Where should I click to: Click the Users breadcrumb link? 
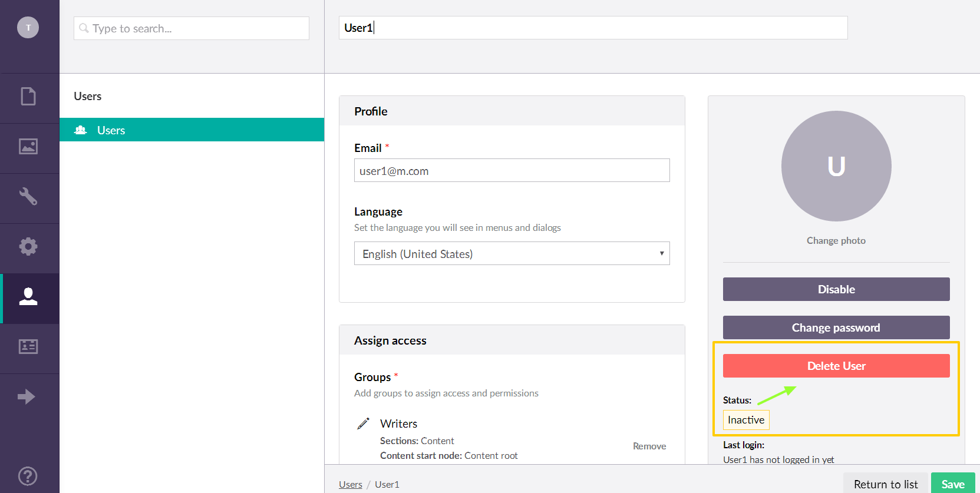[350, 484]
